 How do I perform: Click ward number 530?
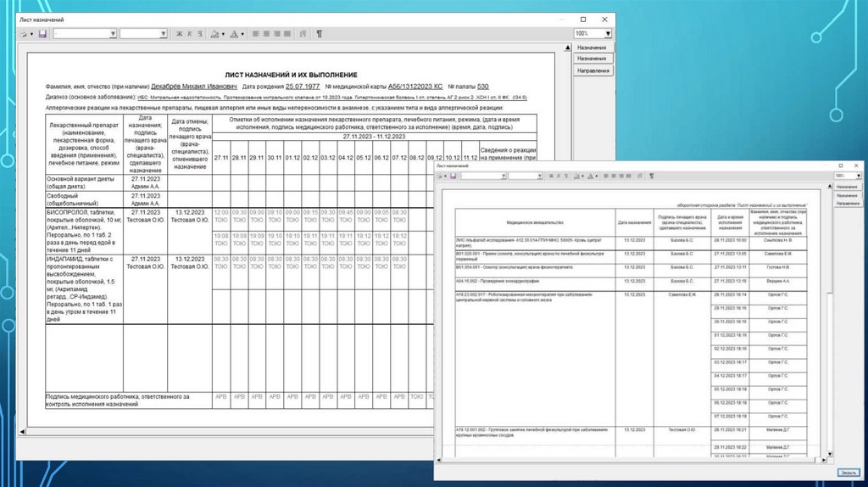pos(482,87)
